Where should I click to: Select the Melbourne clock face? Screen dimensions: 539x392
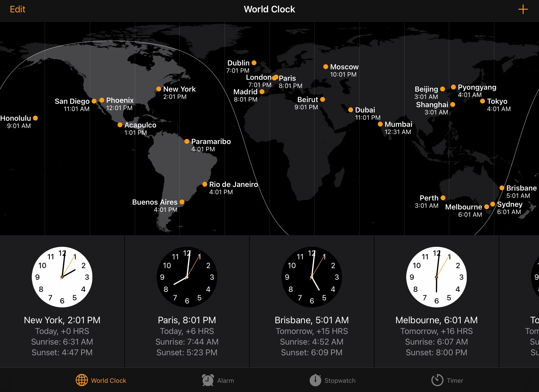(436, 277)
